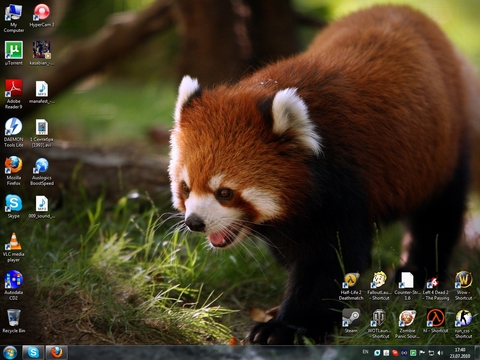
Task: Click the green square tray icon
Action: click(x=413, y=353)
